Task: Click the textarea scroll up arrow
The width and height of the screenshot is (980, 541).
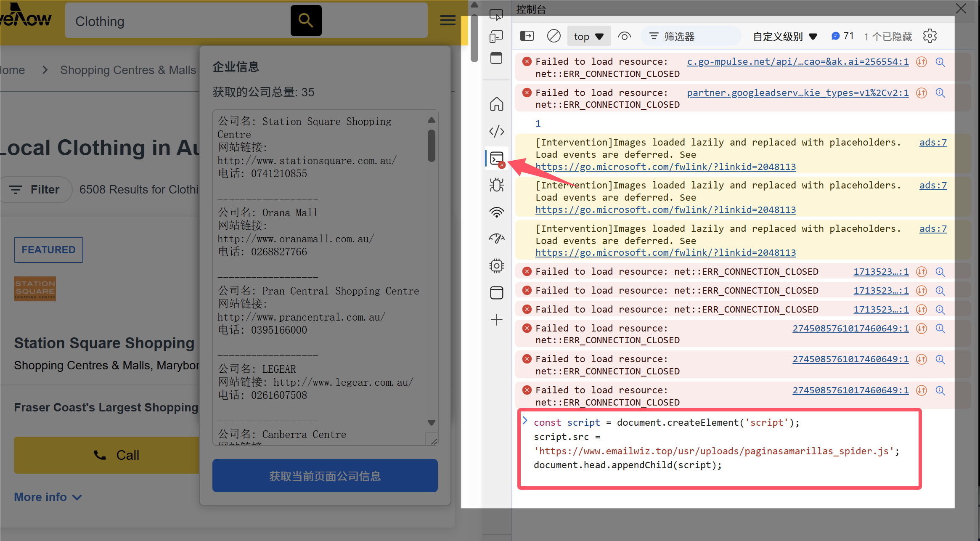Action: tap(431, 120)
